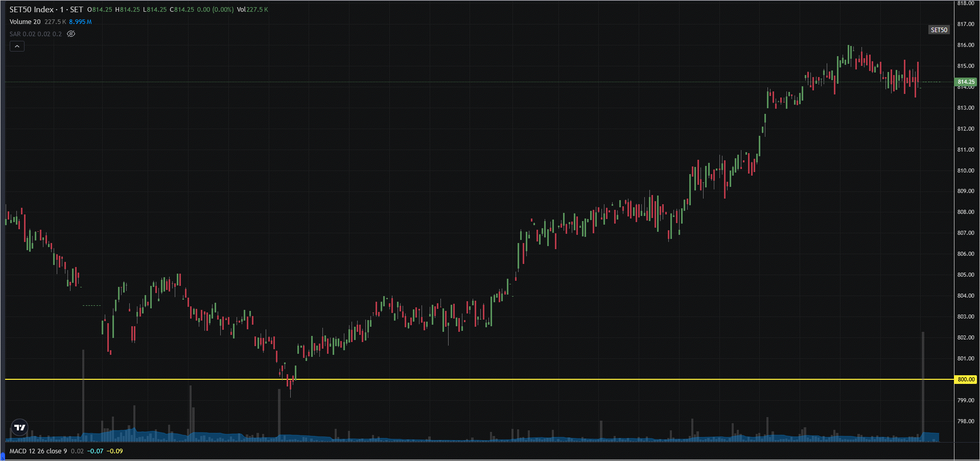Click the 817.00 price axis label
Screen dimensions: 980x461
coord(966,24)
